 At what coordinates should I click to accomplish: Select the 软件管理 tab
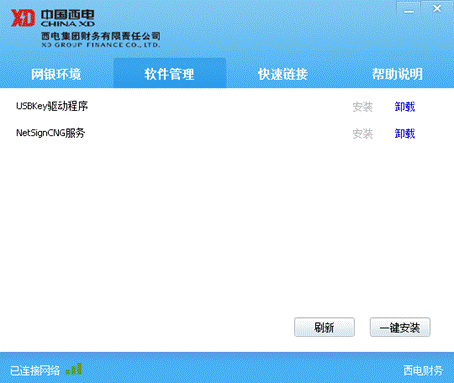(x=170, y=74)
